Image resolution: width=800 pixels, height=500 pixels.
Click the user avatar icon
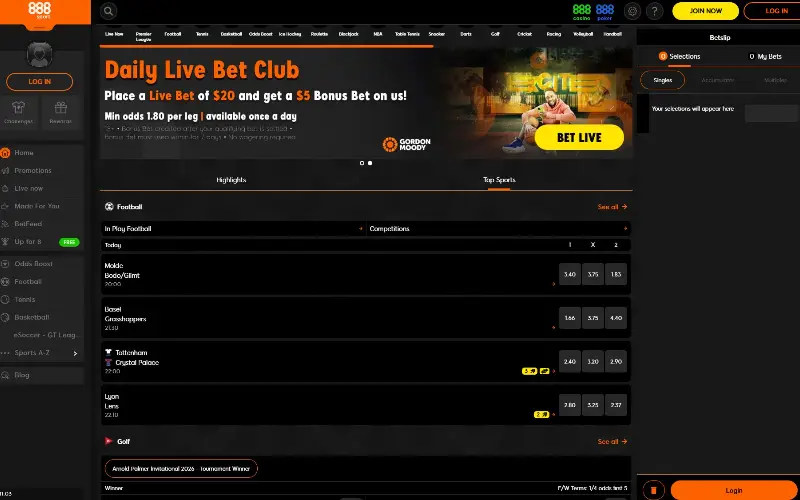(39, 55)
